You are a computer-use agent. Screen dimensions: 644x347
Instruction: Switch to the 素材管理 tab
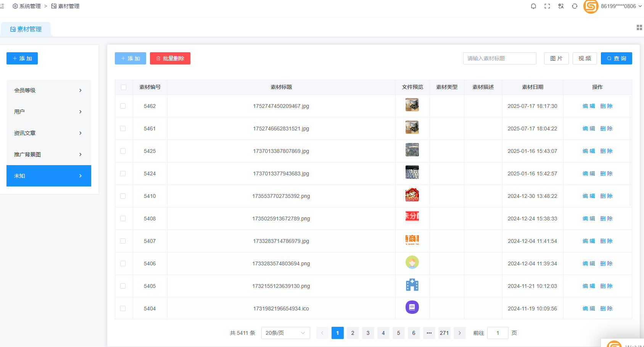tap(26, 29)
